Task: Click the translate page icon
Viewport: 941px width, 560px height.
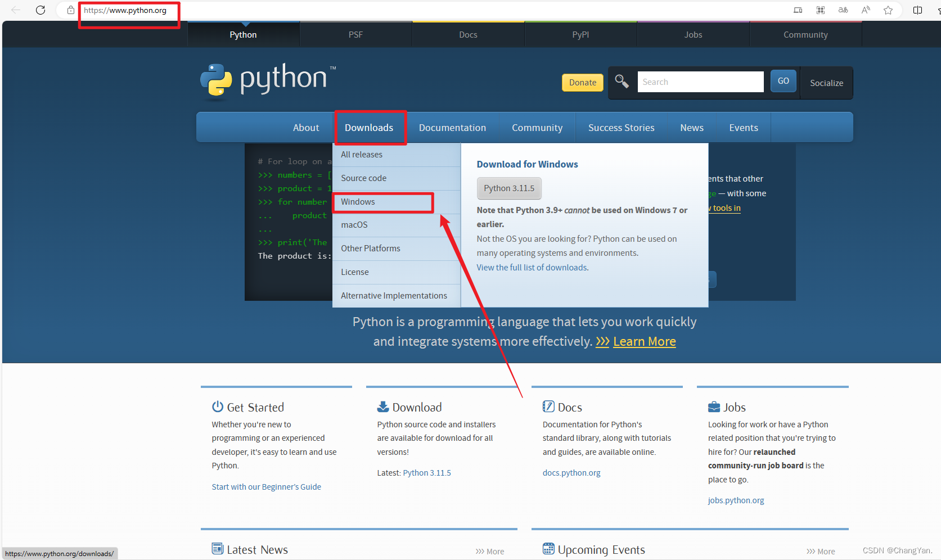Action: pyautogui.click(x=843, y=10)
